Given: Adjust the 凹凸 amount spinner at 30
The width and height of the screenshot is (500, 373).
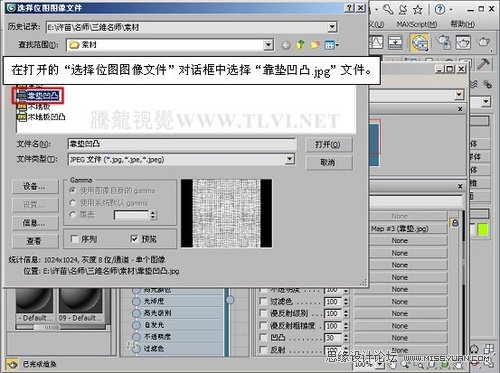Looking at the screenshot, I should pos(346,338).
